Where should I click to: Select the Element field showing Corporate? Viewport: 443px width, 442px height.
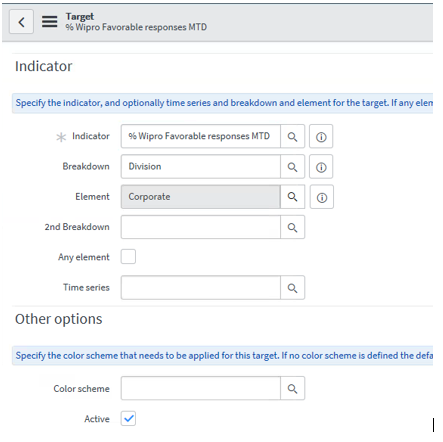tap(201, 197)
